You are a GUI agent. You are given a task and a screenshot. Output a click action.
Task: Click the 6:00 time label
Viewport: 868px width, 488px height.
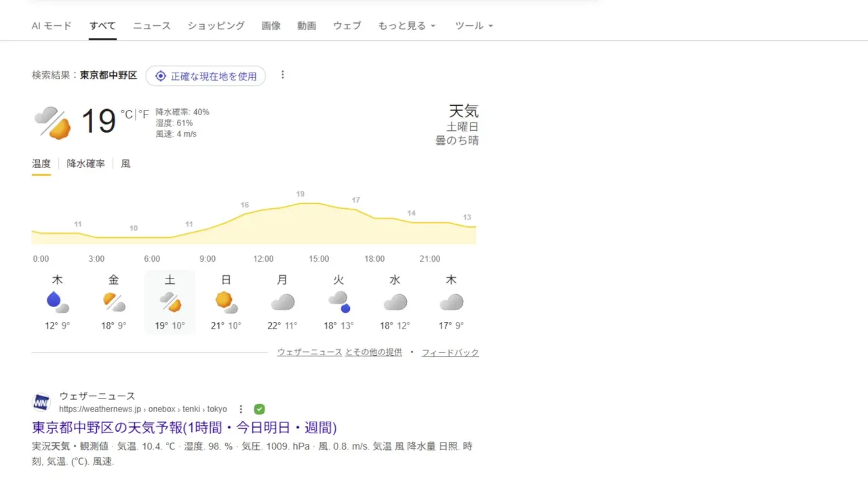(152, 259)
